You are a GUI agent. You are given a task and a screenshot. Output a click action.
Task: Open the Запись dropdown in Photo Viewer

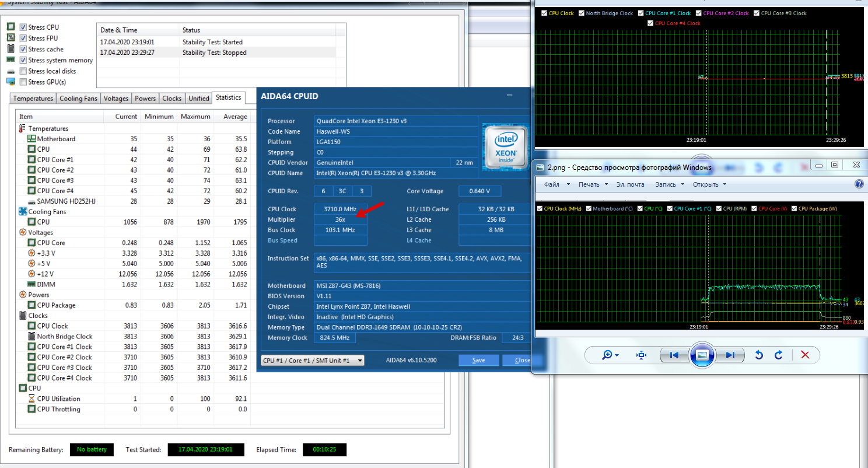(668, 184)
